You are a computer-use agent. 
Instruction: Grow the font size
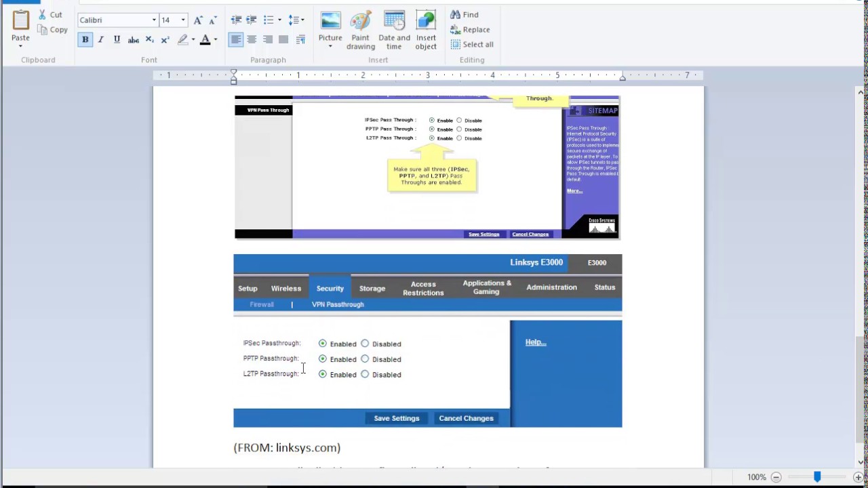198,20
